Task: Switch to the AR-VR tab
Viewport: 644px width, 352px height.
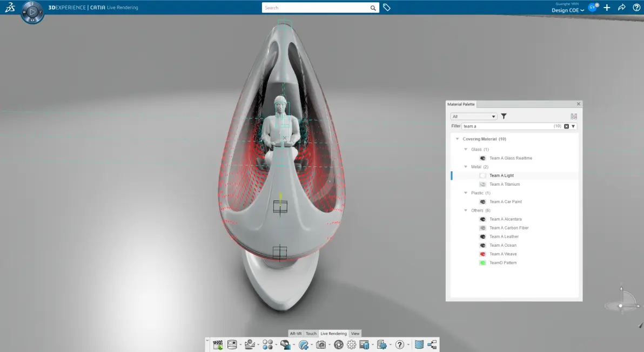Action: 296,334
